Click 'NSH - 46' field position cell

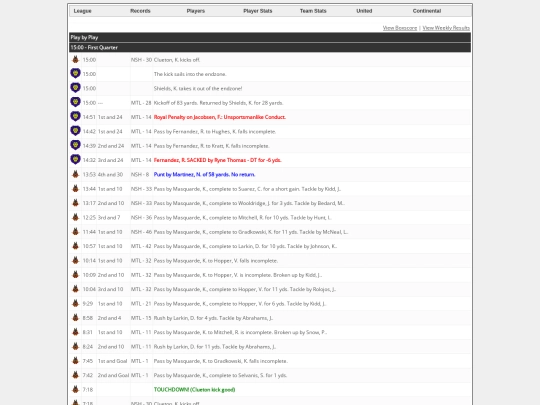point(141,232)
